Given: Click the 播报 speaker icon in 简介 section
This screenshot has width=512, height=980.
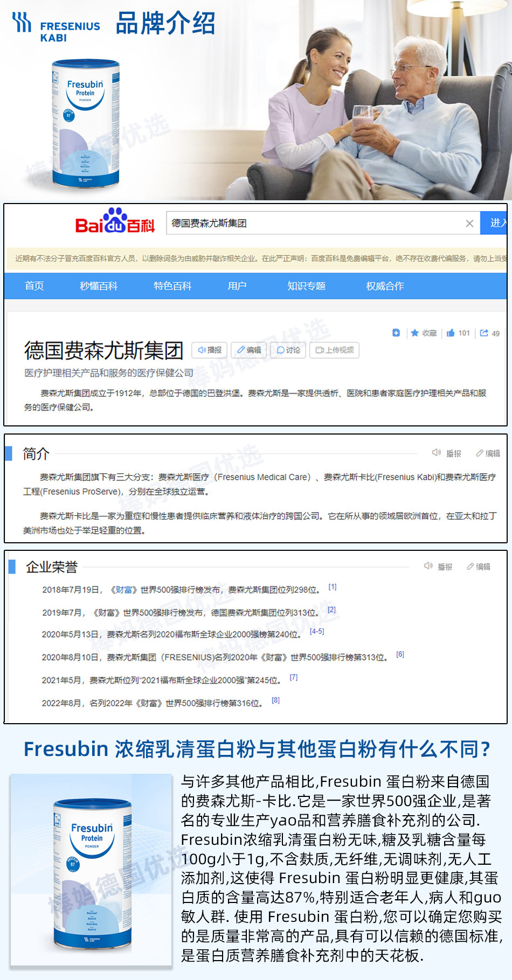Looking at the screenshot, I should [437, 453].
